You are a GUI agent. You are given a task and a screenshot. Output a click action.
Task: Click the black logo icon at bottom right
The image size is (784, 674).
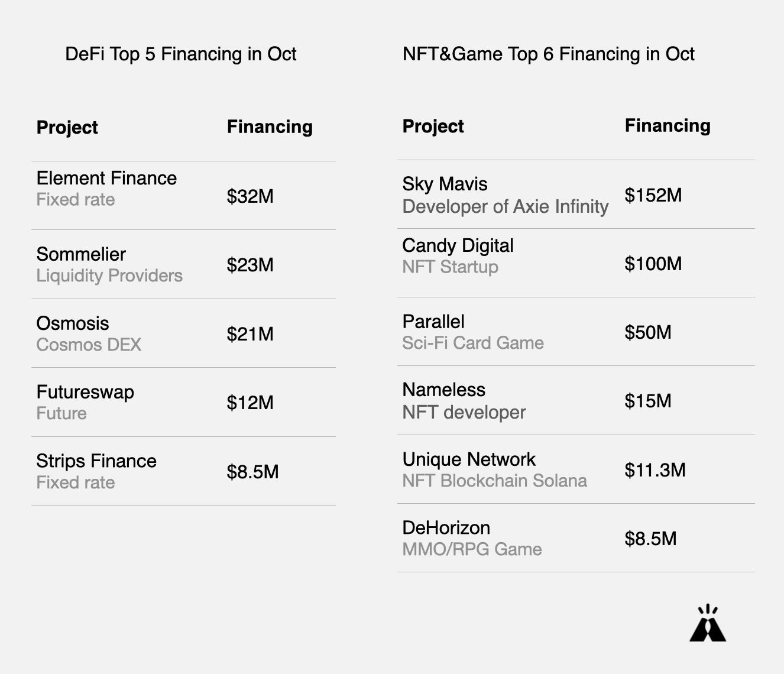tap(708, 623)
